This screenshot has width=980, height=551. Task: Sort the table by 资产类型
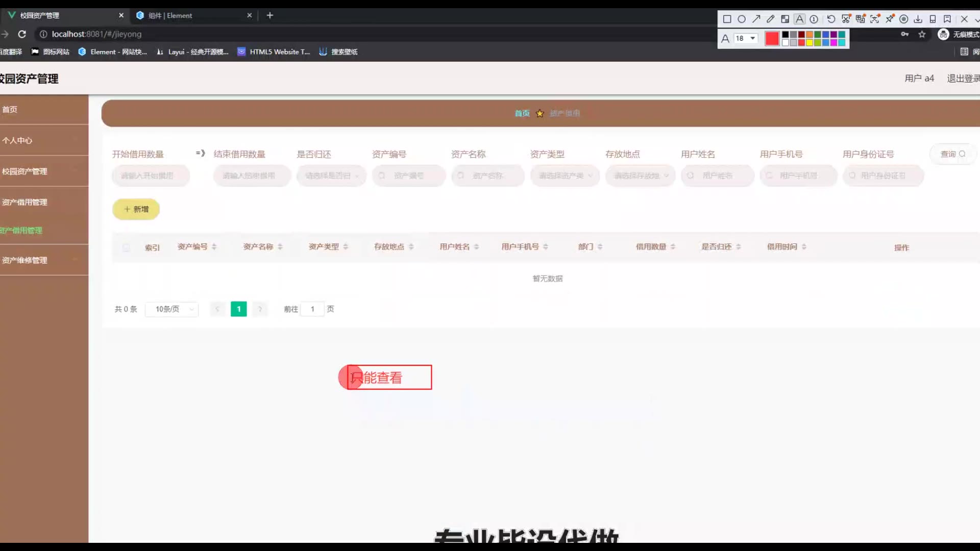tap(346, 247)
